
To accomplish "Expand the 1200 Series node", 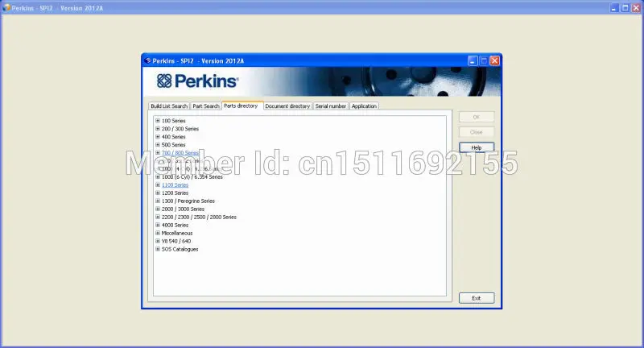I will pos(158,193).
